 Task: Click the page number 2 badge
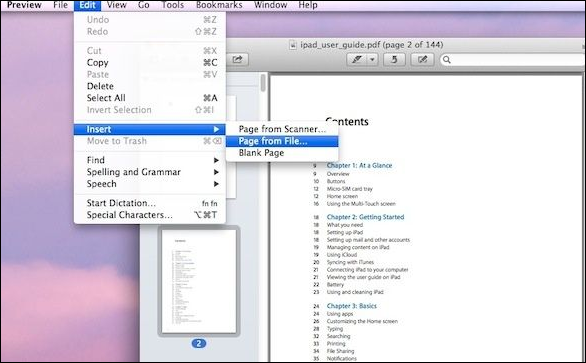pyautogui.click(x=199, y=343)
